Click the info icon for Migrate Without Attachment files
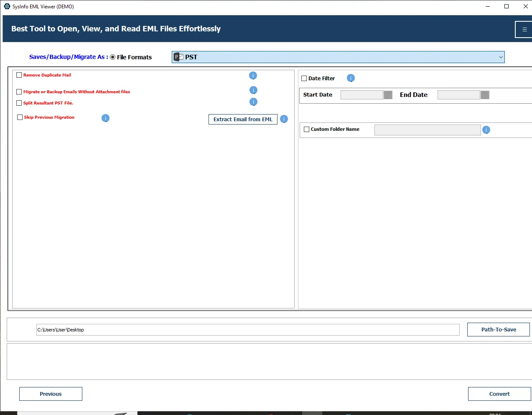Screen dimensions: 532x415 coord(253,90)
